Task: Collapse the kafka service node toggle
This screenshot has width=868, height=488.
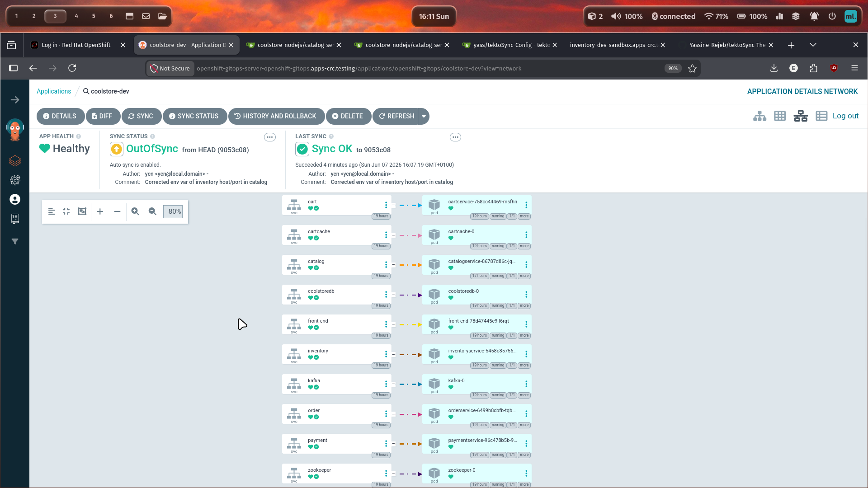Action: pos(394,384)
